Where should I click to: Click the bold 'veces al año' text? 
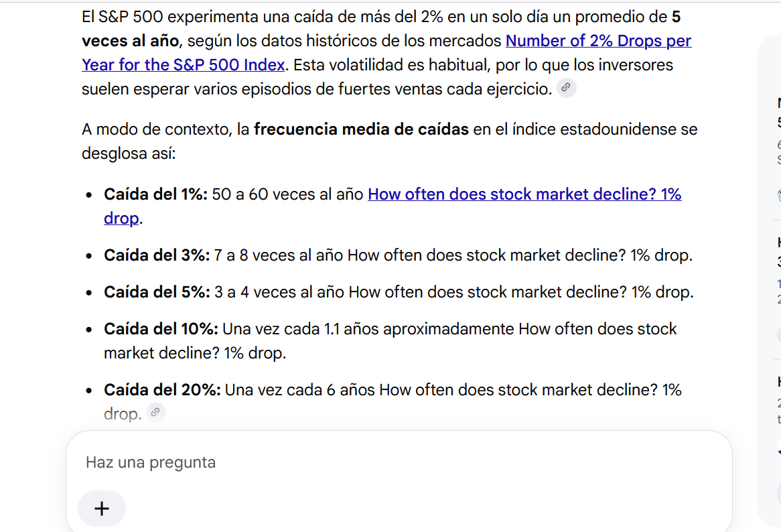point(131,41)
